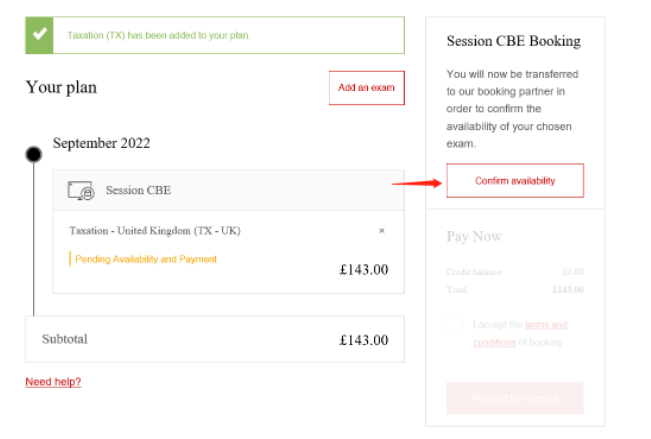This screenshot has width=651, height=439.
Task: Click the Confirm availability button
Action: point(515,181)
